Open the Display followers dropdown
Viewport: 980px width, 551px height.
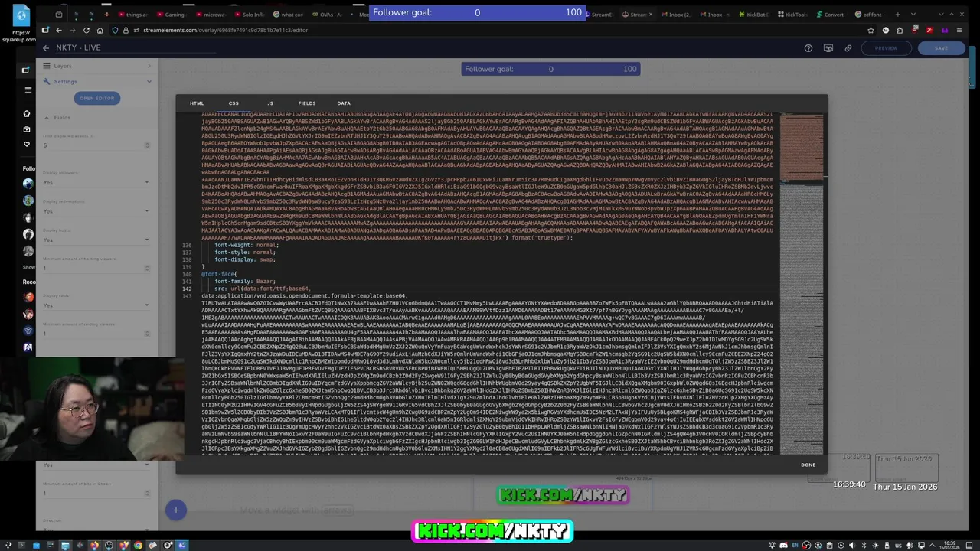coord(96,182)
